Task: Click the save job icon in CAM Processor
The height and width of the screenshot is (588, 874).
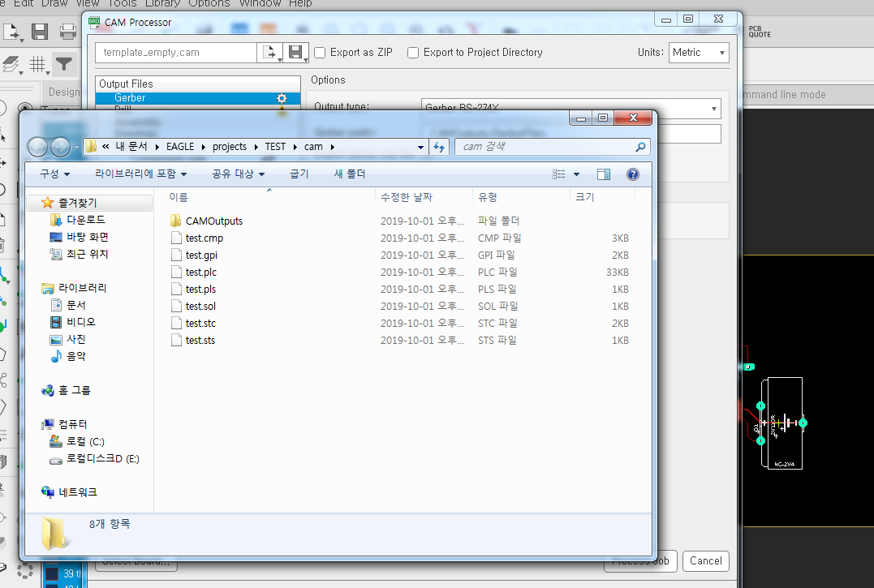Action: (296, 53)
